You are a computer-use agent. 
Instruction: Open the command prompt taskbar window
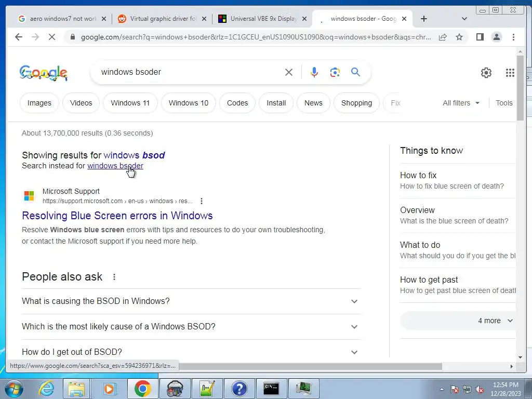pyautogui.click(x=271, y=389)
